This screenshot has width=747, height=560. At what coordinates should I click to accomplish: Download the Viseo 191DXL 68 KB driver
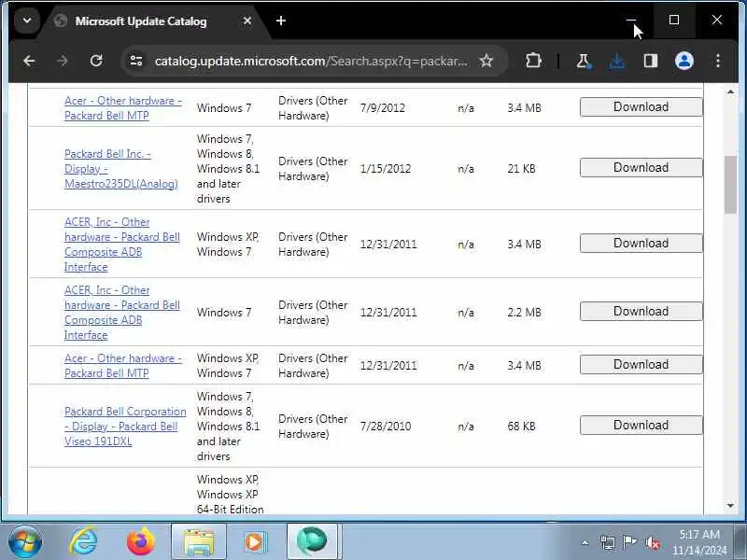point(641,426)
